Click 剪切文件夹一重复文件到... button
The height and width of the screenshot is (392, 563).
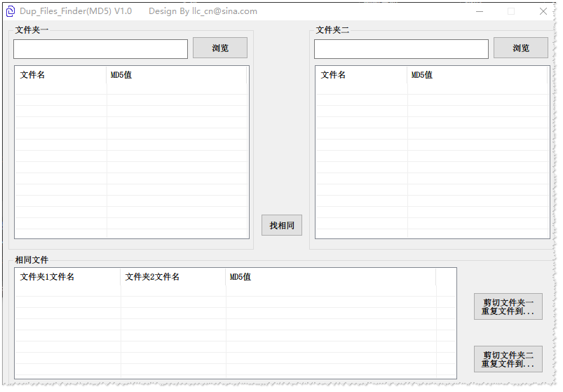pyautogui.click(x=508, y=306)
